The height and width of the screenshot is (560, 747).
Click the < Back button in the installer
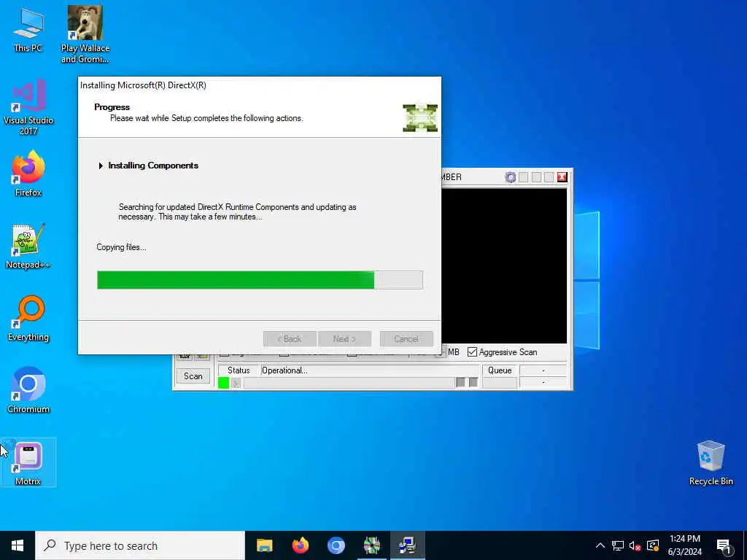tap(290, 339)
